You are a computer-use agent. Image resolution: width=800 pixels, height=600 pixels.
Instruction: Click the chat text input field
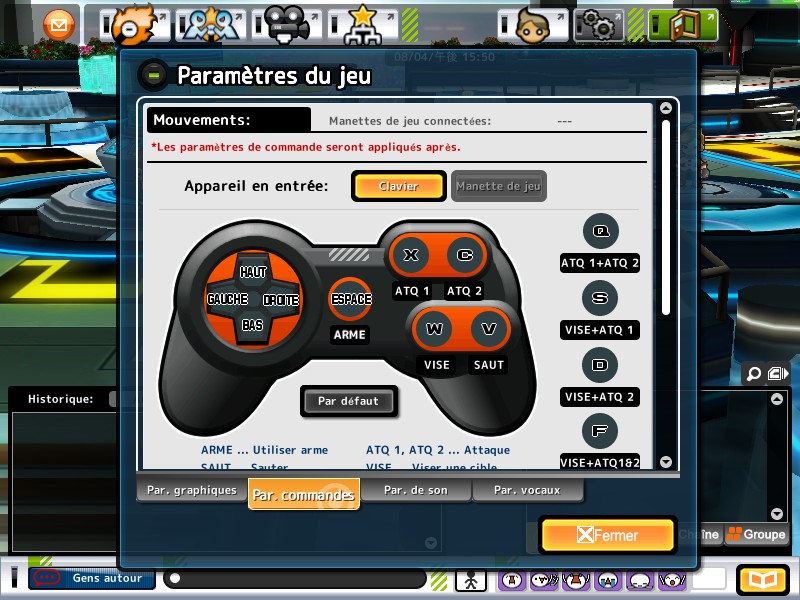tap(294, 579)
